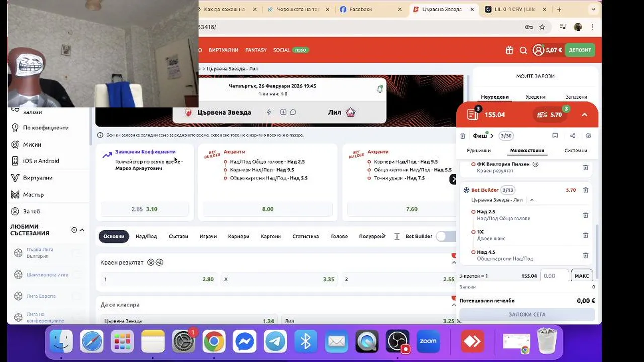644x362 pixels.
Task: Clear the betslip with the trash icon
Action: pyautogui.click(x=463, y=136)
